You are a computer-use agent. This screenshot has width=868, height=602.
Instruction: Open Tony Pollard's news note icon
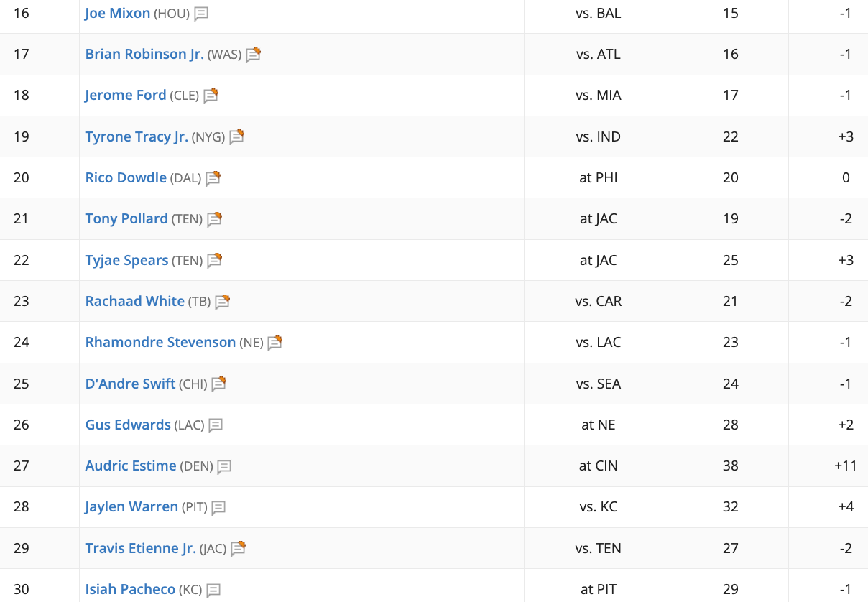[214, 219]
